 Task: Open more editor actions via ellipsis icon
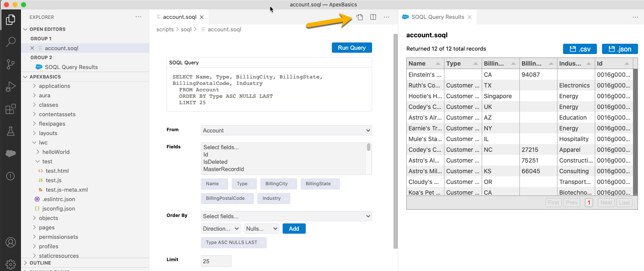pos(387,17)
